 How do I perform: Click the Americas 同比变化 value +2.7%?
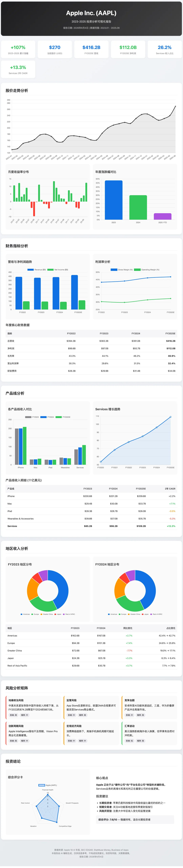[129, 636]
